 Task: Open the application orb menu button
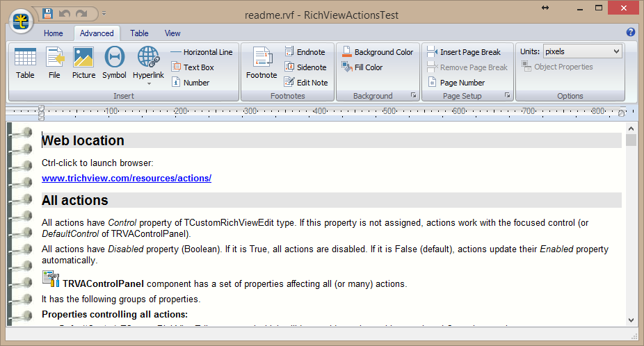[x=22, y=21]
